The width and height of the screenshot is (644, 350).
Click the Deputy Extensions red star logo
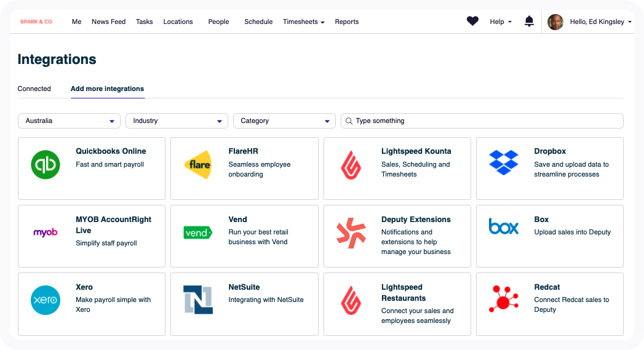(351, 233)
